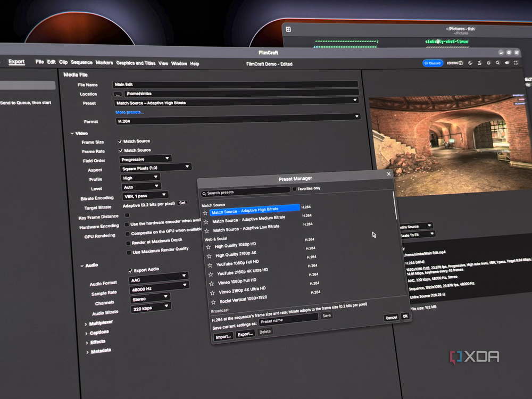
Task: Confirm Preset Manager with OK
Action: pyautogui.click(x=405, y=316)
